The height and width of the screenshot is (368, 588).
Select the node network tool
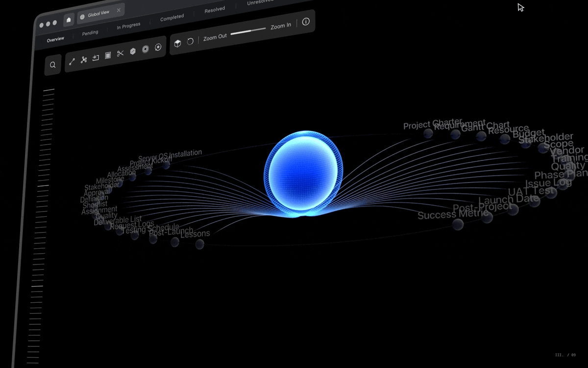[x=84, y=59]
